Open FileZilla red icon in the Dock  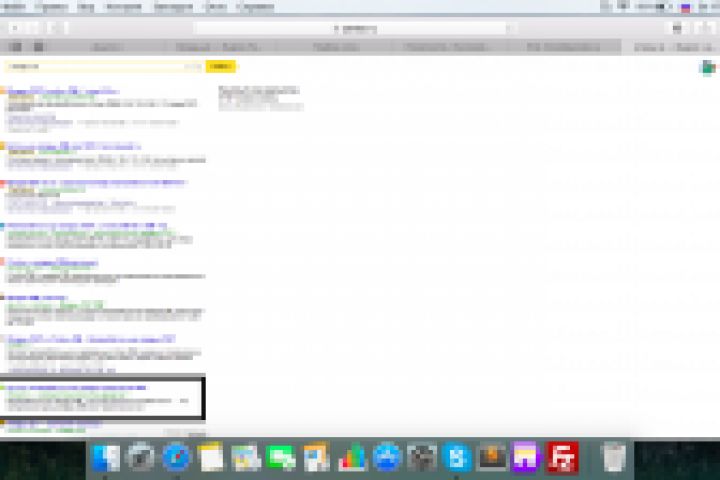pyautogui.click(x=562, y=457)
